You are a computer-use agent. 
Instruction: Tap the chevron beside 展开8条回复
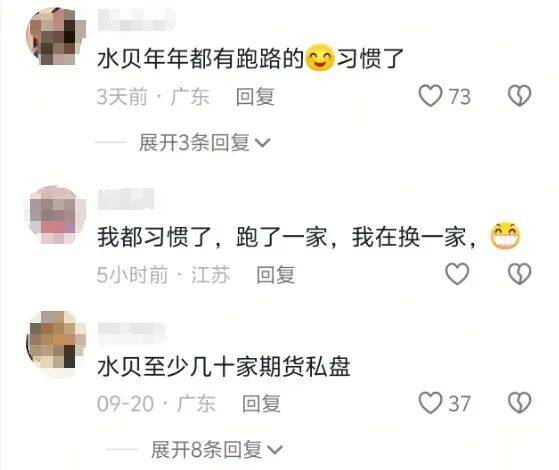pos(275,450)
